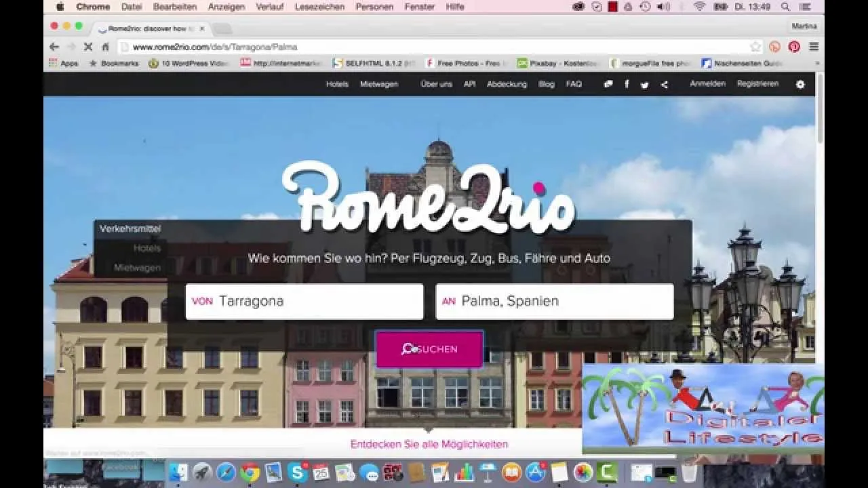Open Spotlight search magnifier

[x=785, y=7]
